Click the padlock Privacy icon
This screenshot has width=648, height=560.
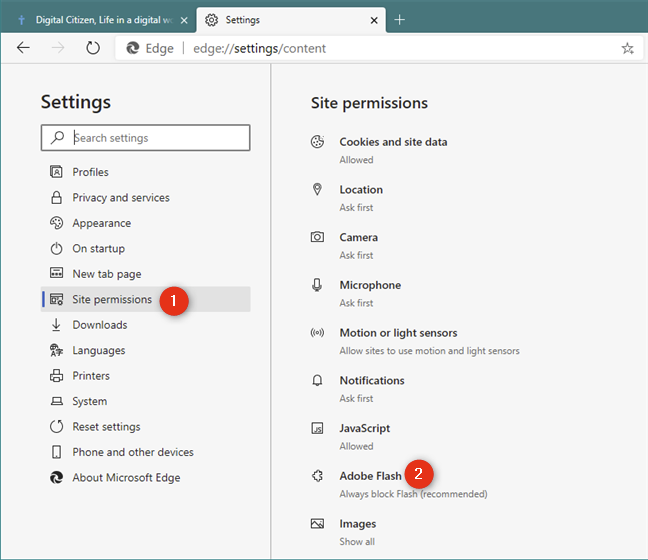56,198
